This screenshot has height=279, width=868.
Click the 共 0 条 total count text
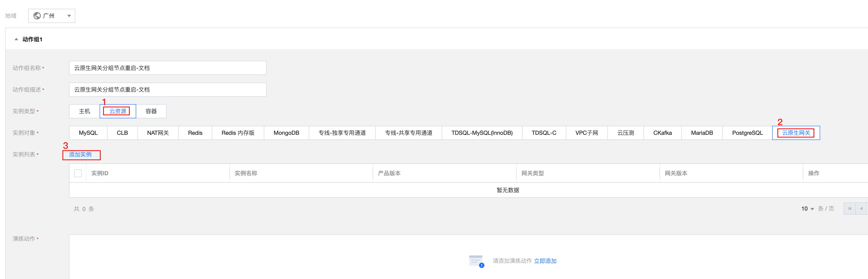pos(84,209)
